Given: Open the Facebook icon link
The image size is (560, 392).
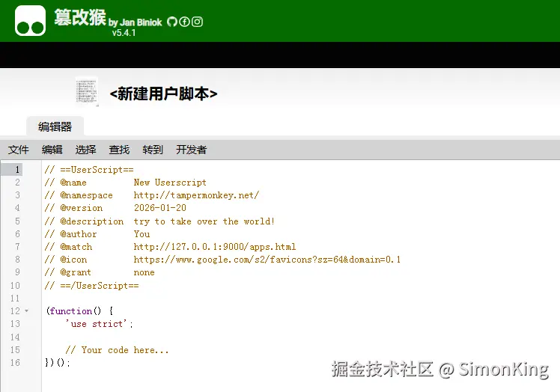Looking at the screenshot, I should (x=184, y=22).
